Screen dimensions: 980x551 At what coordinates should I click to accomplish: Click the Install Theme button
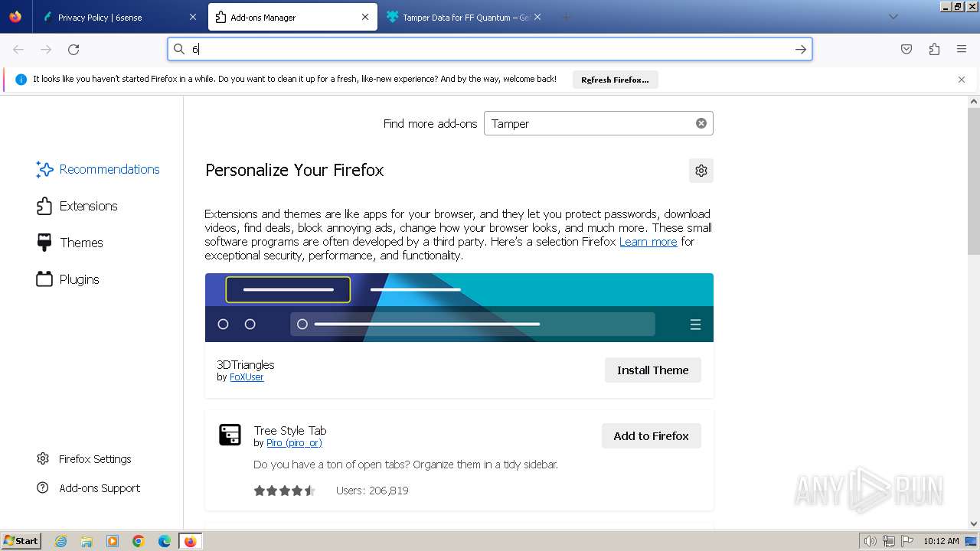pyautogui.click(x=652, y=370)
